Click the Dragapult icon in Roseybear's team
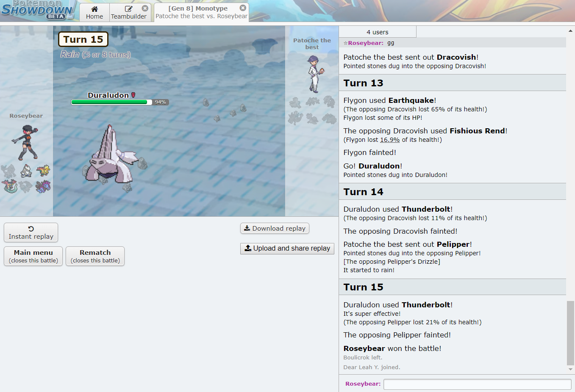This screenshot has height=392, width=575. 9,186
